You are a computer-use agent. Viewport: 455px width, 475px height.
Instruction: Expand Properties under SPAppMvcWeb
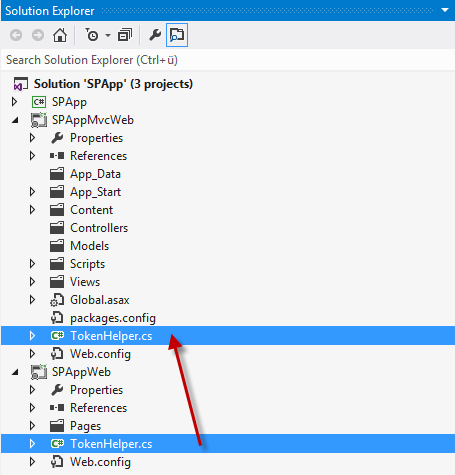(x=32, y=138)
